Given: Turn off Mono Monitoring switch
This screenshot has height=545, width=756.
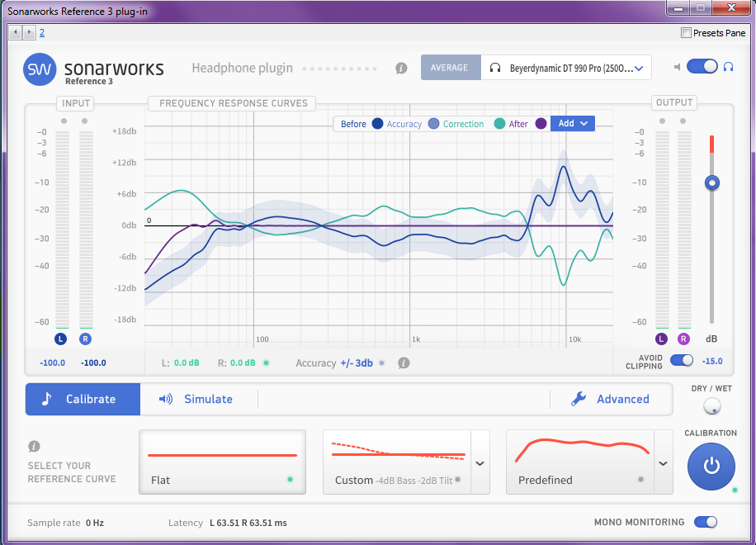Looking at the screenshot, I should (706, 522).
